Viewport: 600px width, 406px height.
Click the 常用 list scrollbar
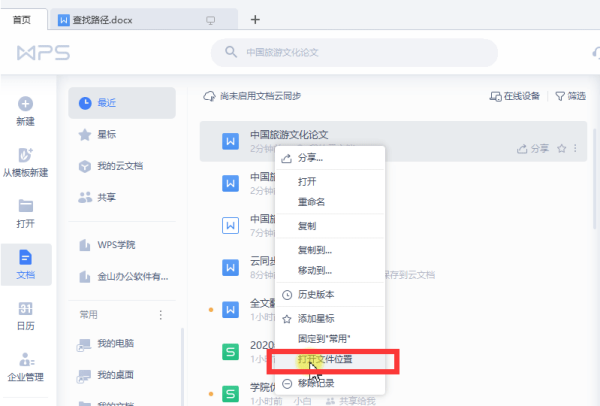[x=183, y=366]
